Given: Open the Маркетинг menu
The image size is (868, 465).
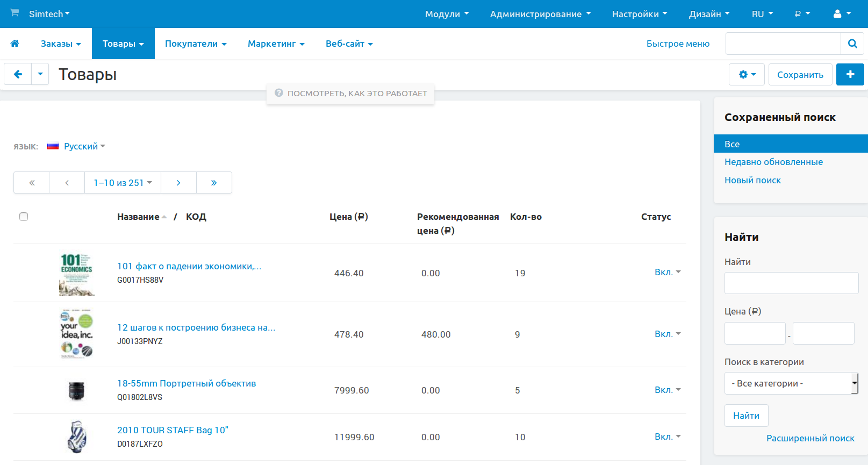Looking at the screenshot, I should 276,44.
